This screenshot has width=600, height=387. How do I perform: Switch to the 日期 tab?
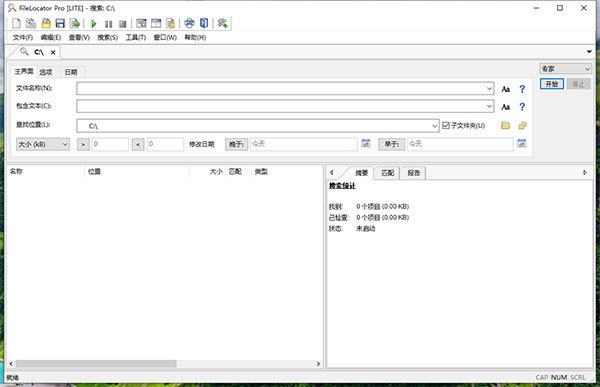[71, 72]
